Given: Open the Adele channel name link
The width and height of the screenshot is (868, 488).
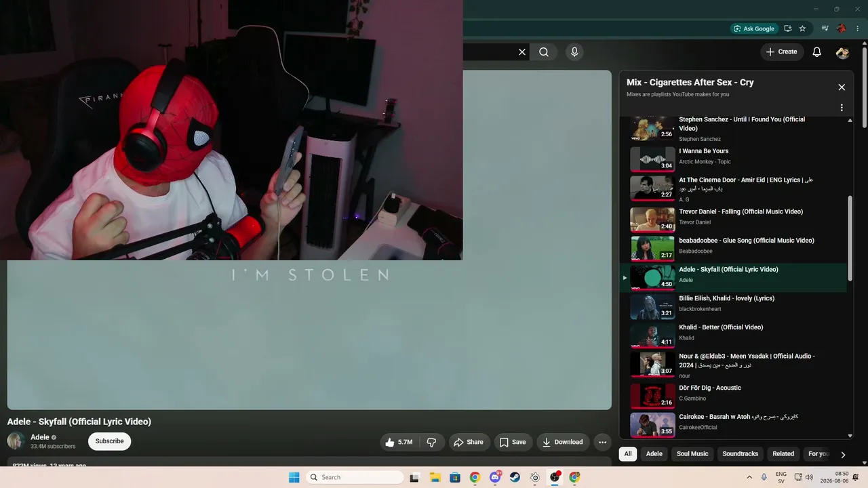Looking at the screenshot, I should click(40, 437).
